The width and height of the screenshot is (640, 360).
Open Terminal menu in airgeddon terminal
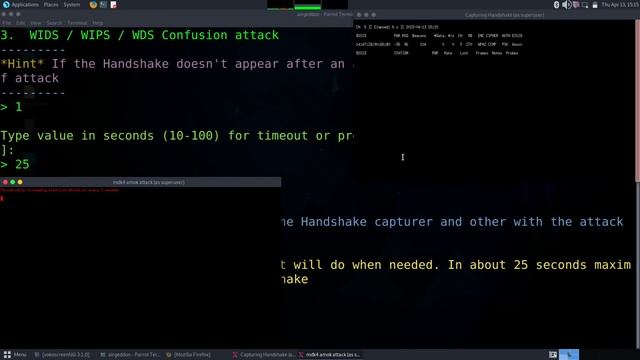pos(77,23)
